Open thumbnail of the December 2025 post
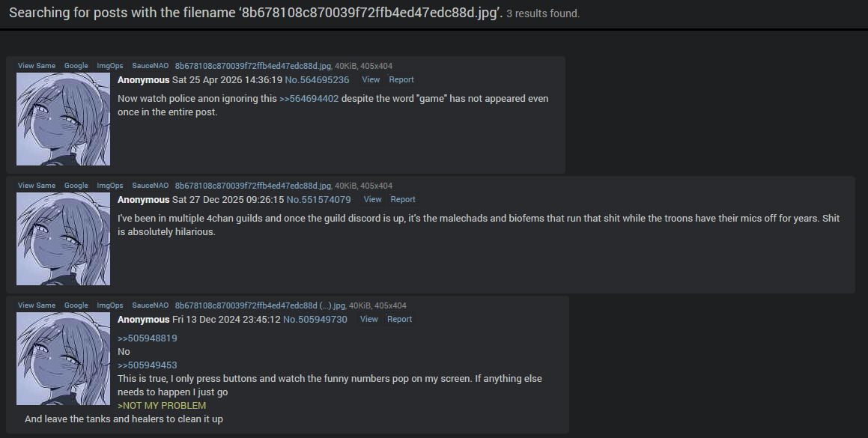This screenshot has height=438, width=868. [x=63, y=239]
